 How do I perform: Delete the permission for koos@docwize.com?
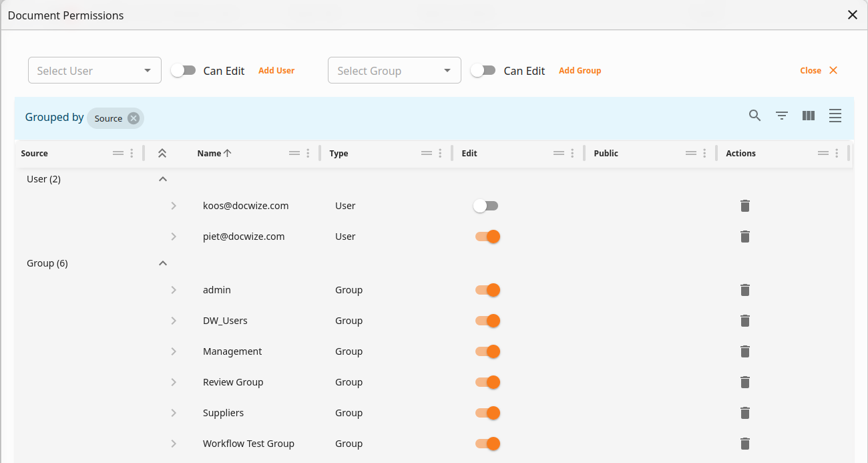point(744,206)
